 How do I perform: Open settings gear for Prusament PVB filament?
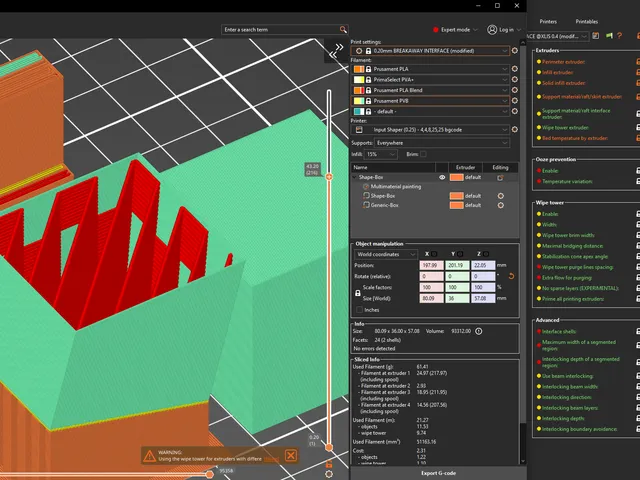point(515,101)
